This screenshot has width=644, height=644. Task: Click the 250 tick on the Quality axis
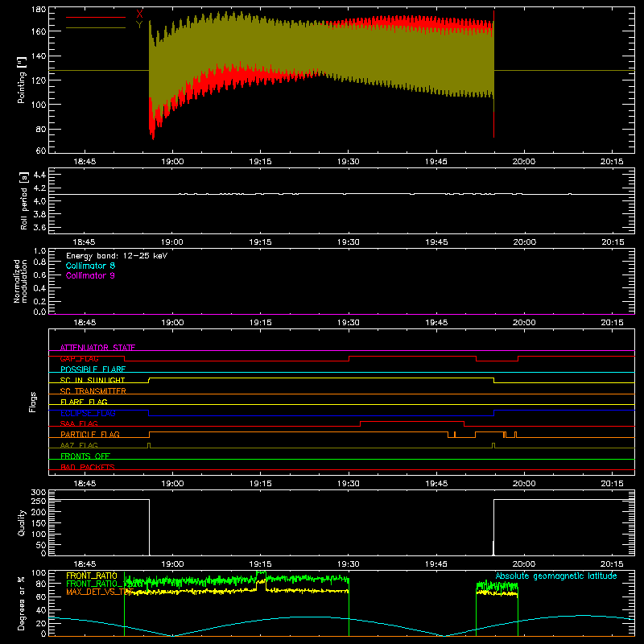[39, 501]
